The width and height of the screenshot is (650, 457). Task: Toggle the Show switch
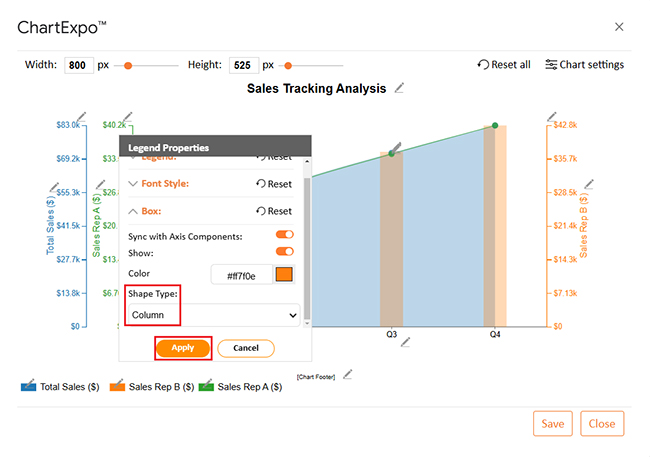point(285,251)
